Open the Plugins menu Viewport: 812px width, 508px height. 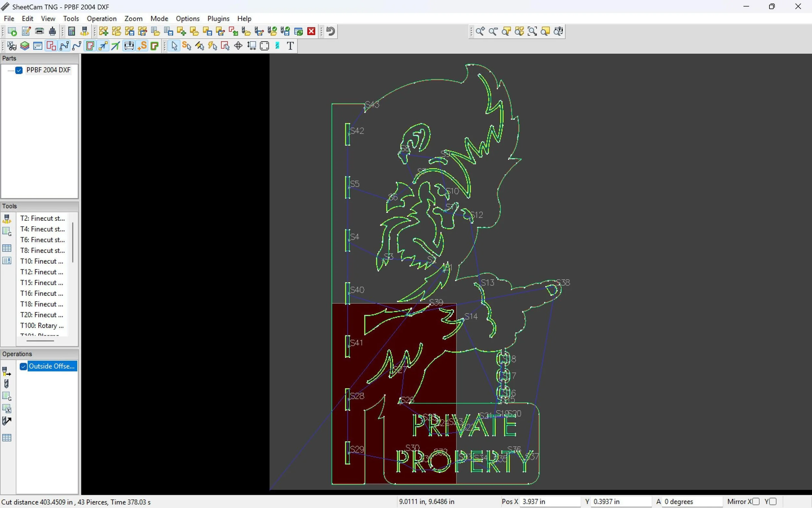click(x=218, y=19)
